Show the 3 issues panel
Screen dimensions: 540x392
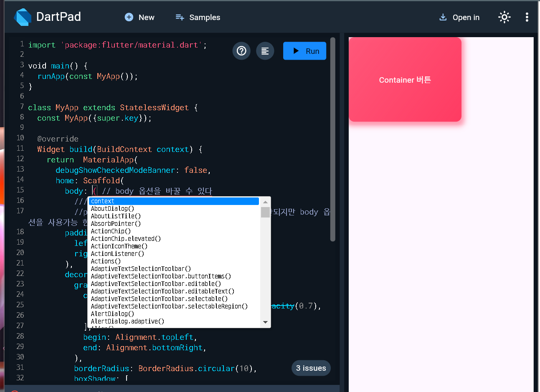(x=311, y=368)
